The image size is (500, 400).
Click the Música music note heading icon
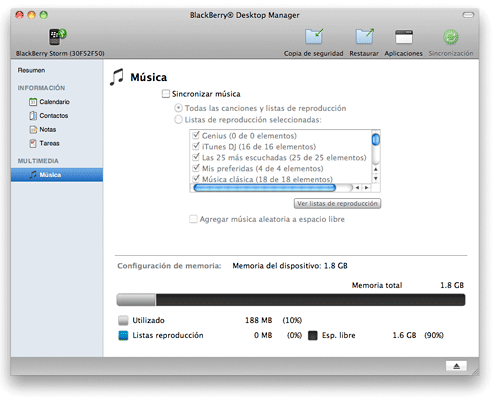(117, 77)
